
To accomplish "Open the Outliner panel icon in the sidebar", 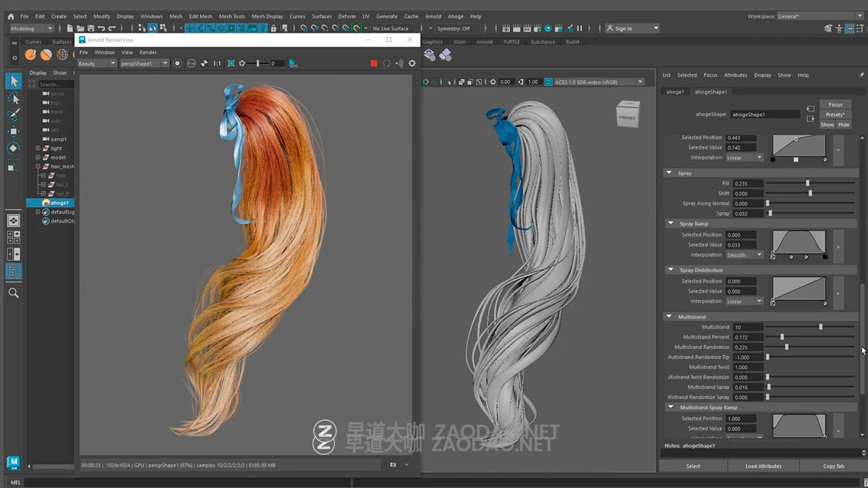I will pos(12,271).
